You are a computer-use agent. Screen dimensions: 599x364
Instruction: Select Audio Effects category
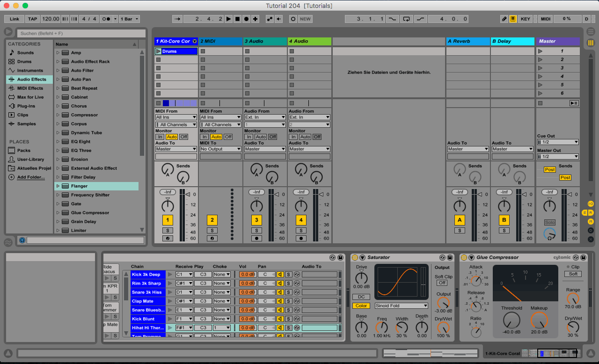(x=31, y=80)
